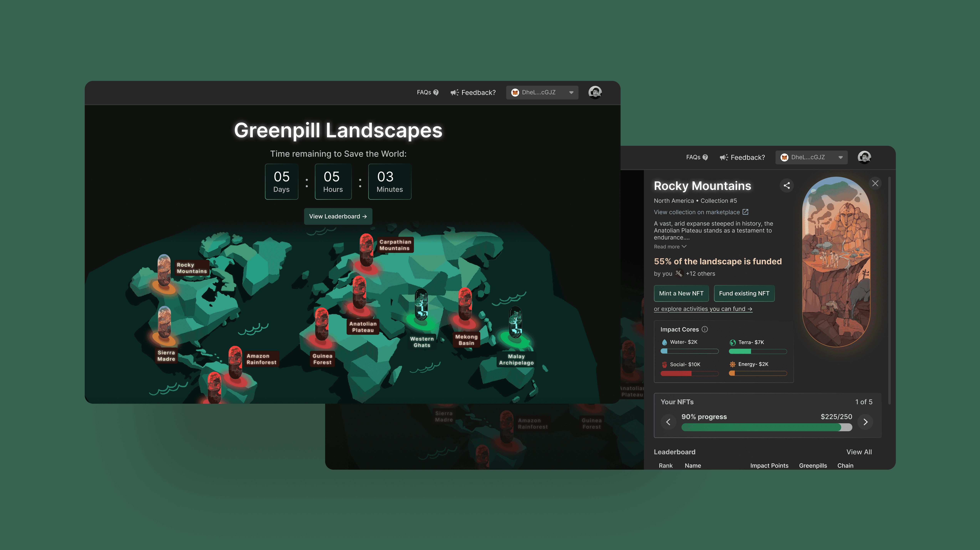
Task: Click the Impact Cores info icon
Action: click(x=705, y=329)
